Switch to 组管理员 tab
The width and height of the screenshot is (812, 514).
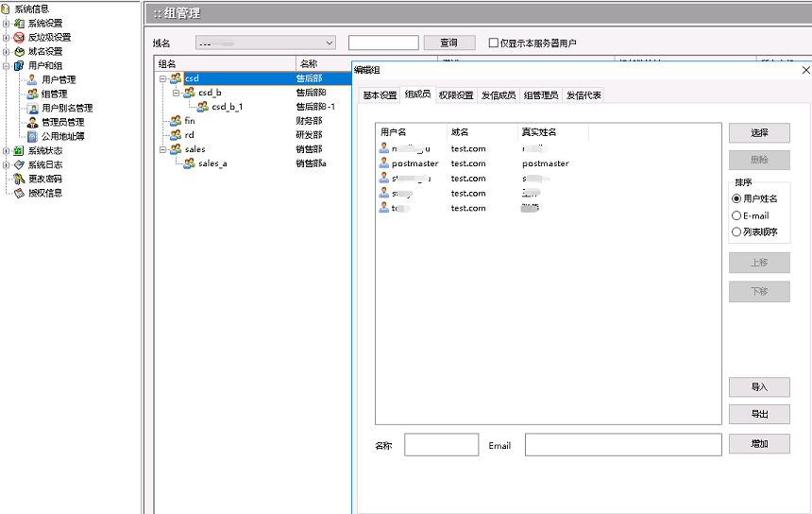click(x=541, y=95)
